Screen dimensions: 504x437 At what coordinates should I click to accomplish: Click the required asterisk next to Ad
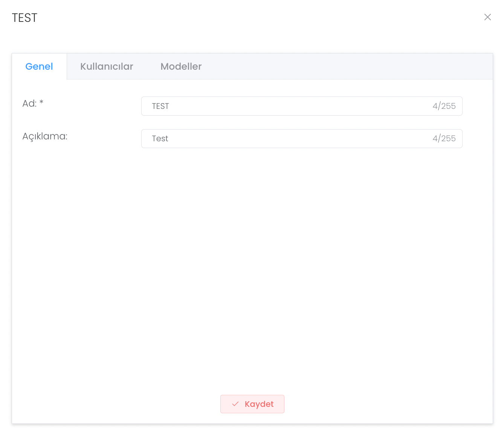pyautogui.click(x=41, y=102)
